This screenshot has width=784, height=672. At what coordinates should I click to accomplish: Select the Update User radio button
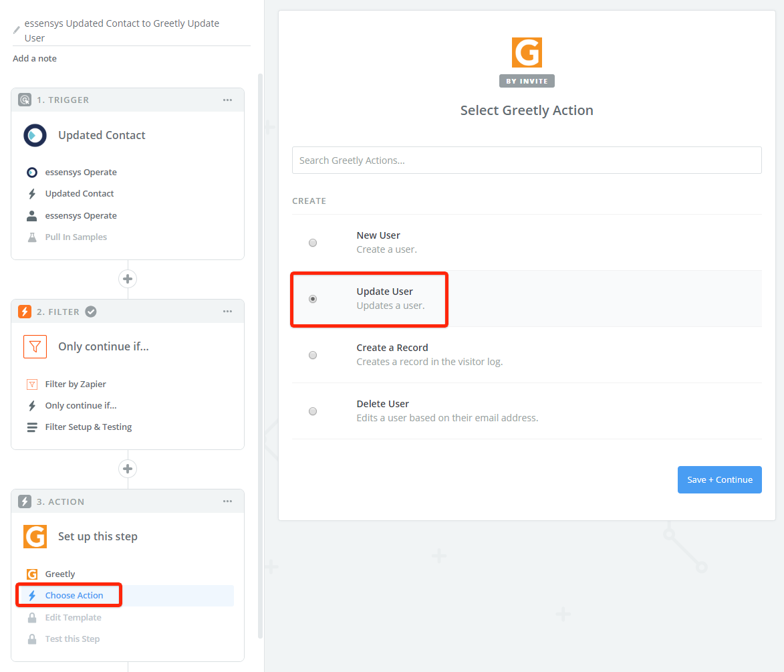313,299
